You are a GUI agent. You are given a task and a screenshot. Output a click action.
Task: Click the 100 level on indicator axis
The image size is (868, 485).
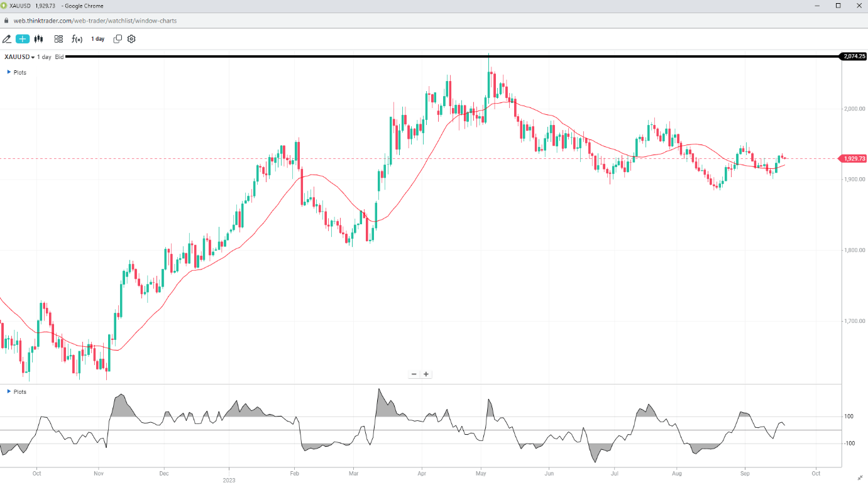849,417
